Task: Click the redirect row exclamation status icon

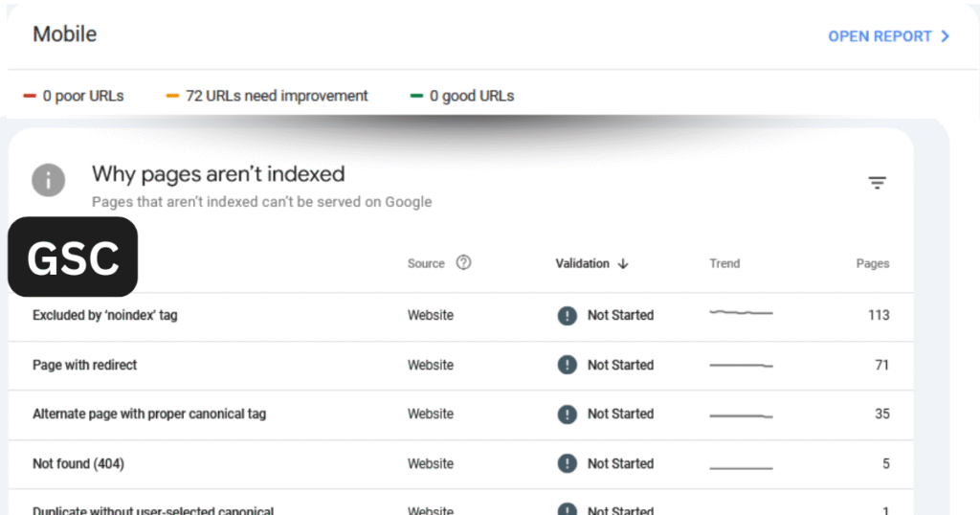Action: point(567,365)
